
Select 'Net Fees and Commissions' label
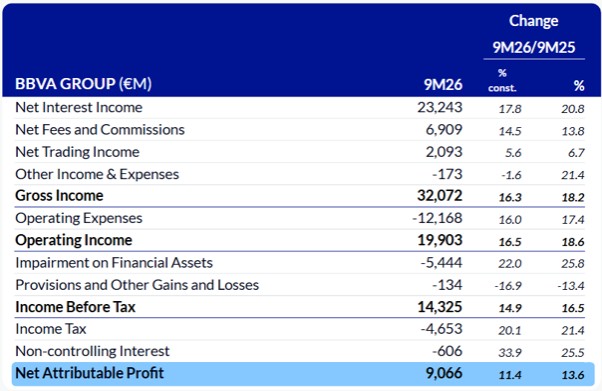pyautogui.click(x=100, y=129)
